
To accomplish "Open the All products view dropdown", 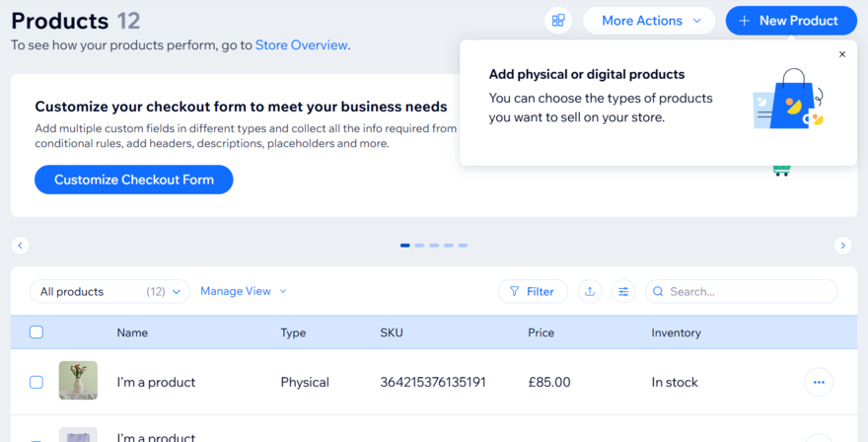I will [109, 291].
